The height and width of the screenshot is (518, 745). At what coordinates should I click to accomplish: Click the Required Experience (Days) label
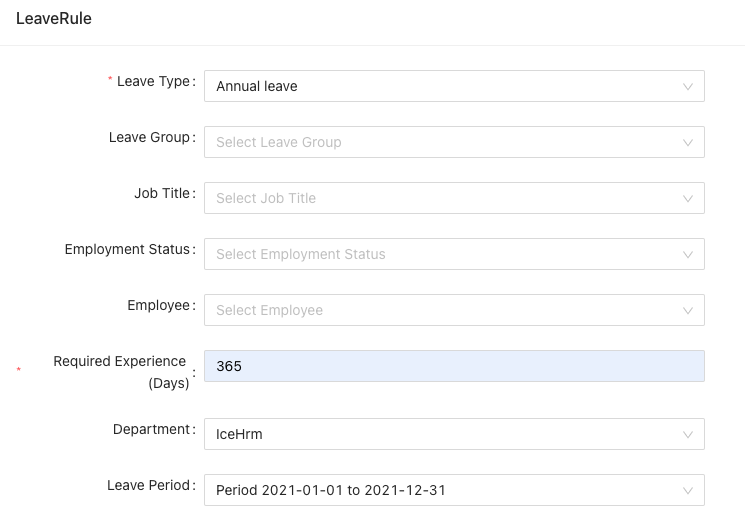[121, 372]
